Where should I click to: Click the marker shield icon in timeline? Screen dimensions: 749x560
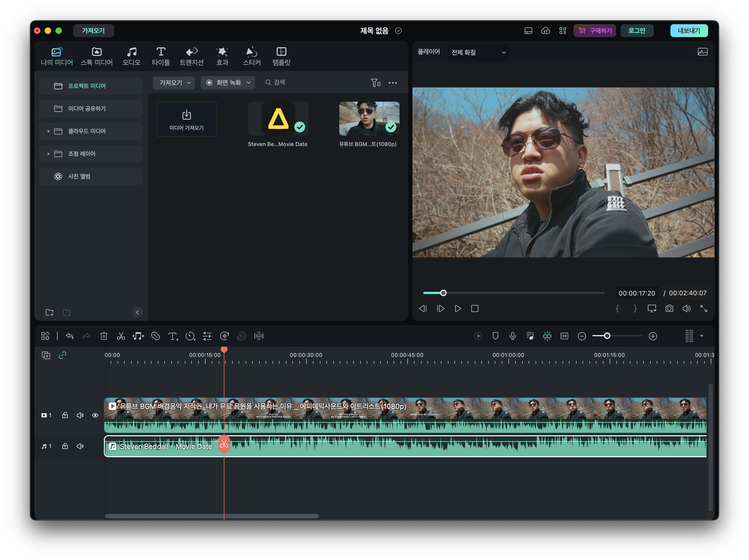tap(495, 336)
